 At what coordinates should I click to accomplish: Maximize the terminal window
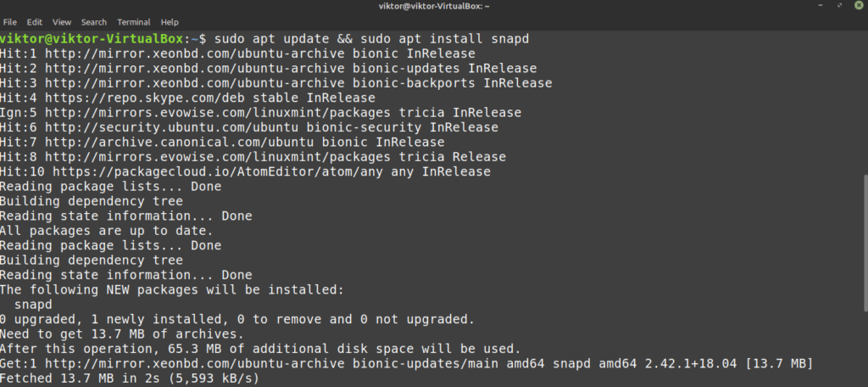(840, 6)
